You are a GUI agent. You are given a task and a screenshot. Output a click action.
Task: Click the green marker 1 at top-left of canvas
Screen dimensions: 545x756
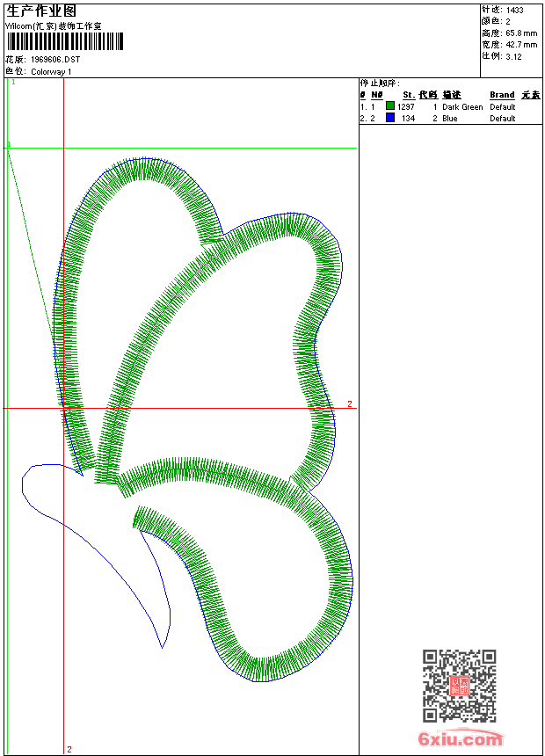[13, 82]
